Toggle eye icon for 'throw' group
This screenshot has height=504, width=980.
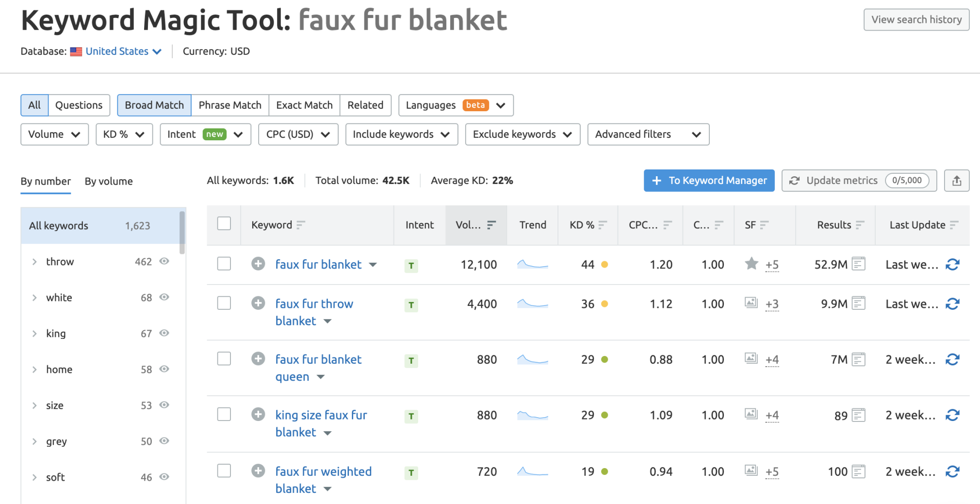click(164, 261)
